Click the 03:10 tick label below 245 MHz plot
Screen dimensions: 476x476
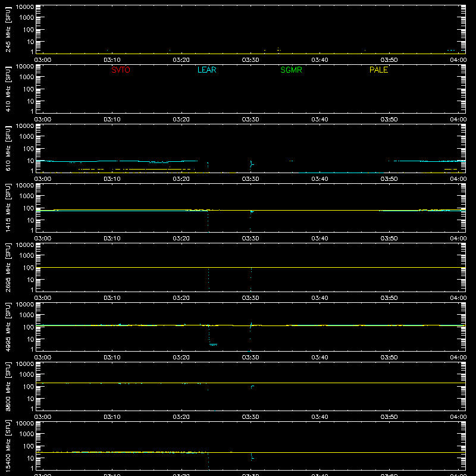point(112,60)
